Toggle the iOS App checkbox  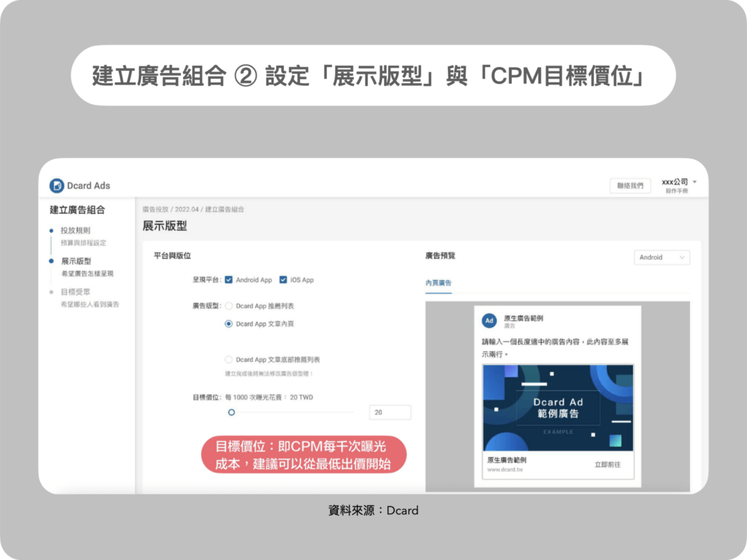click(x=283, y=279)
